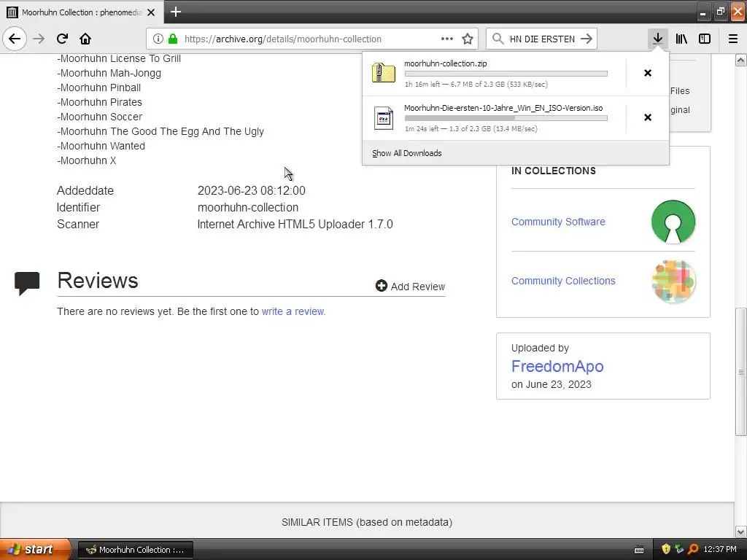Click the text -Moorhuhn Wanted

[x=101, y=146]
